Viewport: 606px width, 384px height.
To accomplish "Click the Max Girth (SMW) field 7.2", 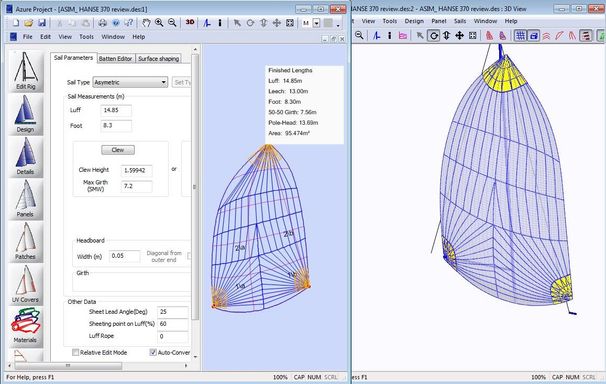I will pos(137,186).
